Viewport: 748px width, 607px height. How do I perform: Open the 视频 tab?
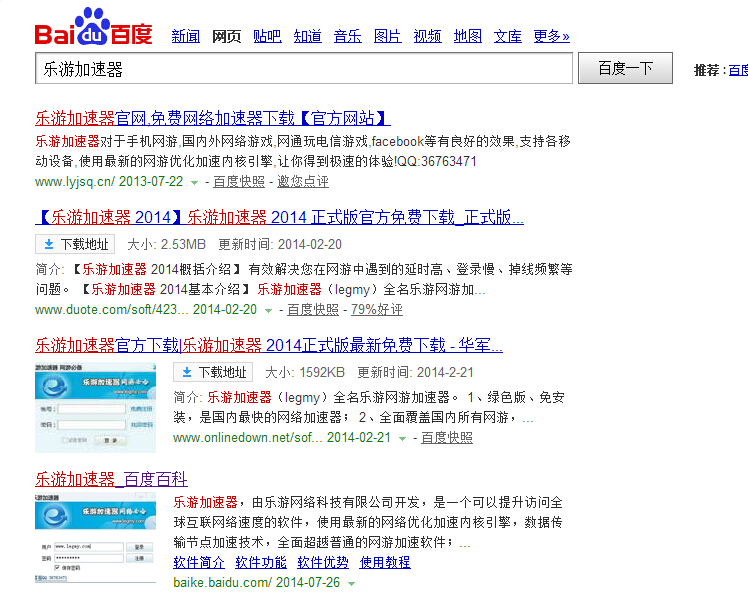click(427, 36)
